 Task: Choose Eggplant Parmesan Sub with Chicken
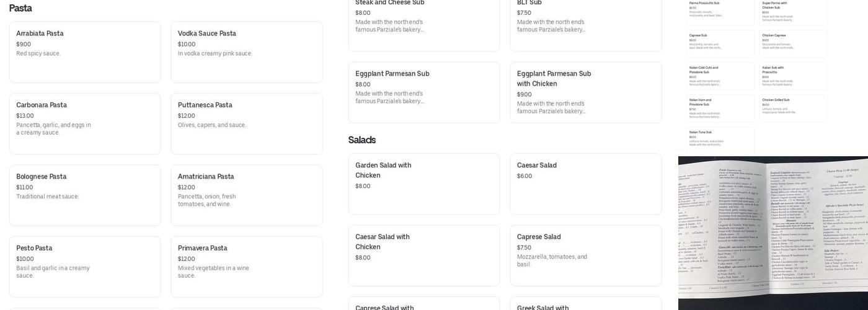[585, 92]
